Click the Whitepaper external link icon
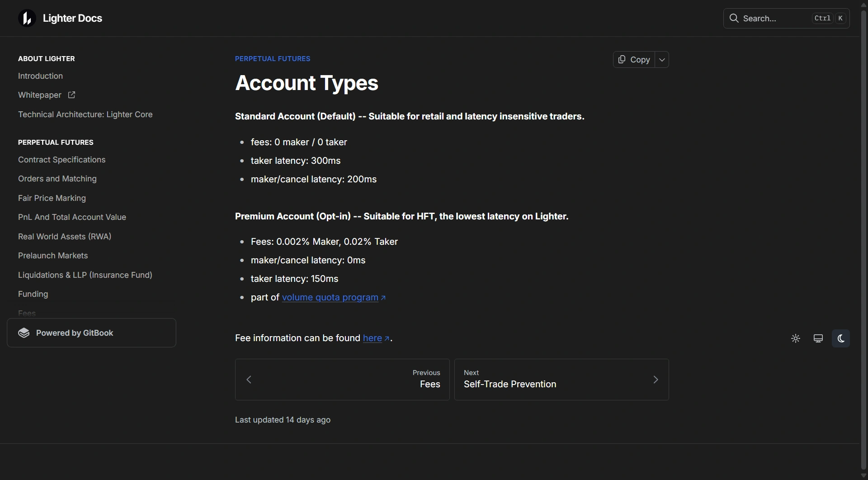The height and width of the screenshot is (480, 868). click(71, 95)
